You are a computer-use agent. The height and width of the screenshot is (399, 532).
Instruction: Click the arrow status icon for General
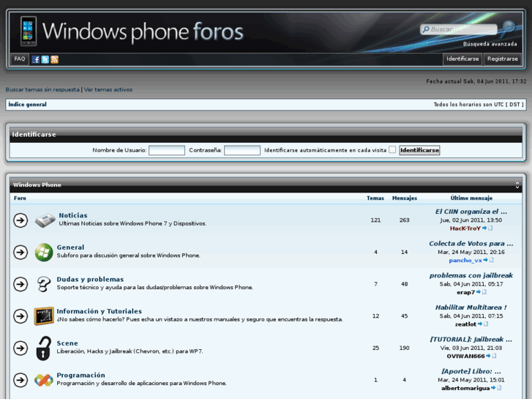tap(20, 253)
